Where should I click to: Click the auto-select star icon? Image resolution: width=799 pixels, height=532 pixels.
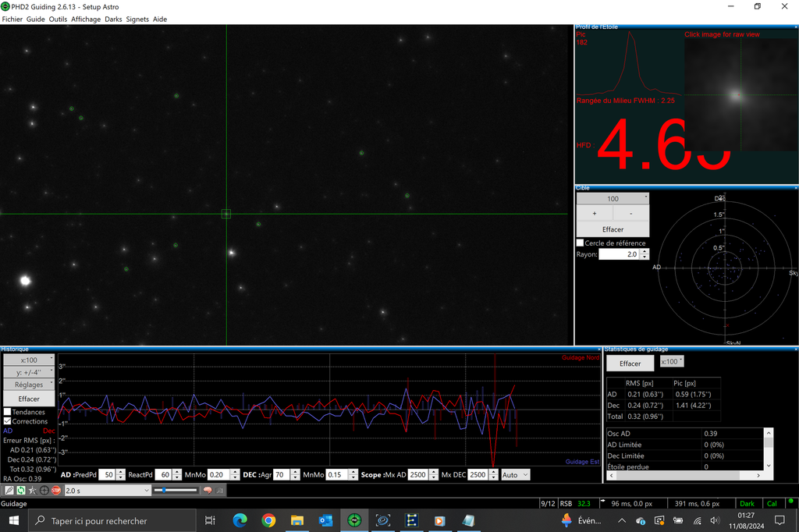point(33,490)
